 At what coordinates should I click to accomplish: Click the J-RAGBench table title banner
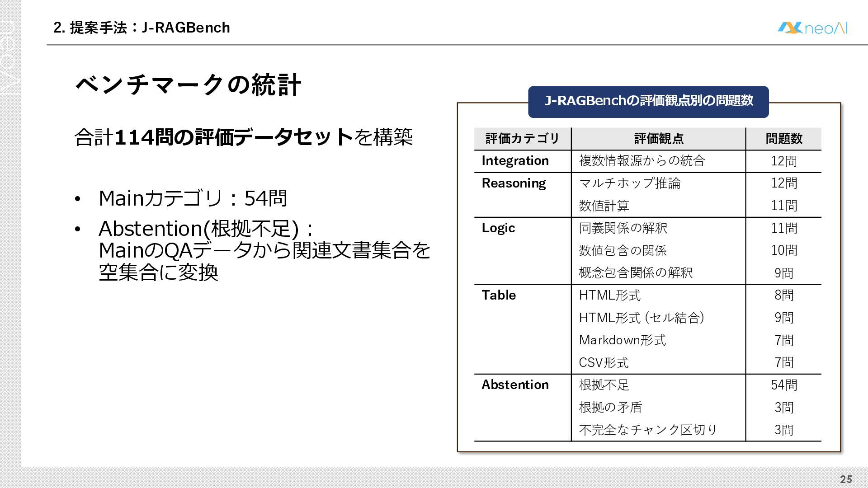click(x=648, y=101)
